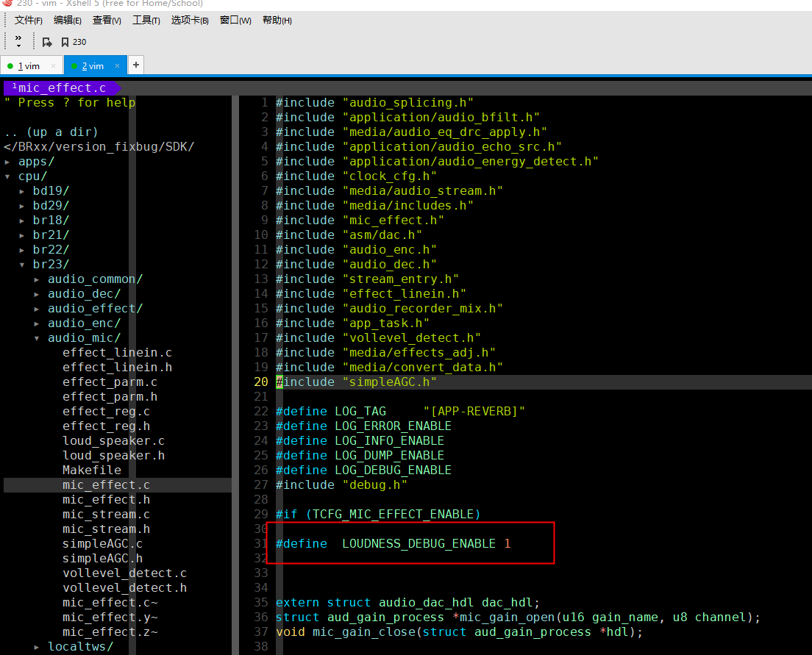Switch to the 2 vim tab
The height and width of the screenshot is (655, 812).
click(x=93, y=65)
